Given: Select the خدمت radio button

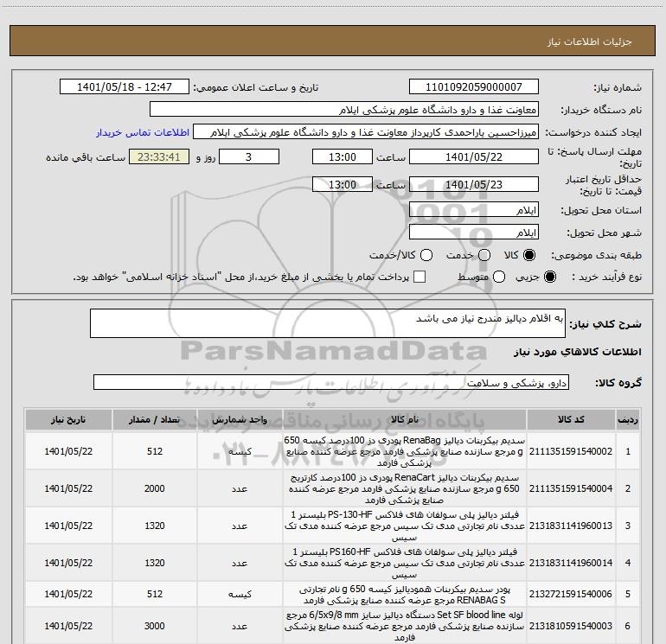Looking at the screenshot, I should coord(484,255).
